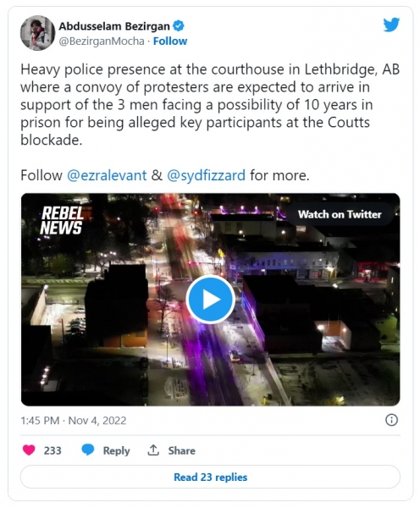
Task: Click the blue verified badge icon
Action: pyautogui.click(x=178, y=26)
